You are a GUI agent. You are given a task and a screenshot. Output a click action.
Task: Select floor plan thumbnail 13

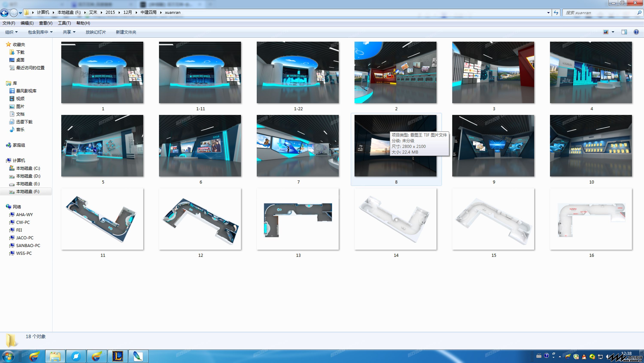click(298, 219)
